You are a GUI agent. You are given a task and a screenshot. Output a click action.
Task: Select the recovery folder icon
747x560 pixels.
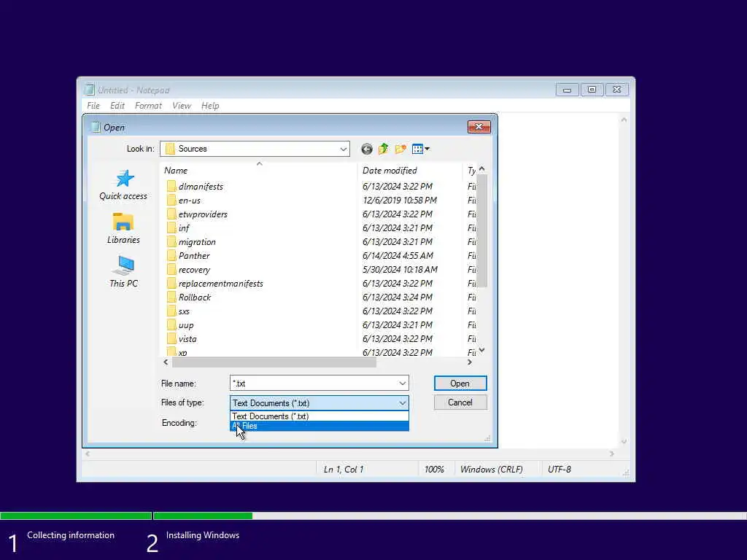(171, 269)
